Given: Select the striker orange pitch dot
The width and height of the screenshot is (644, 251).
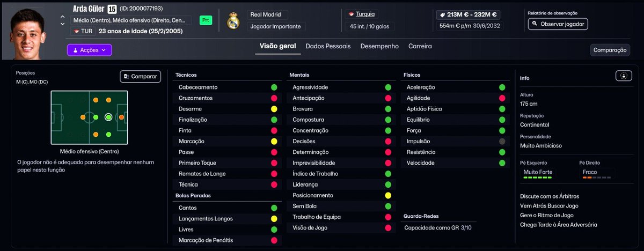Looking at the screenshot, I should pos(121,117).
